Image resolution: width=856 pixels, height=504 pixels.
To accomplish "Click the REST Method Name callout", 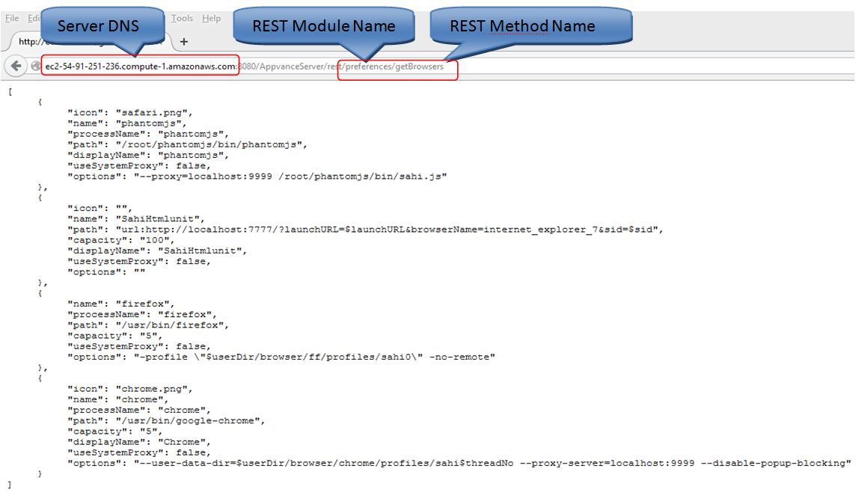I will [522, 26].
